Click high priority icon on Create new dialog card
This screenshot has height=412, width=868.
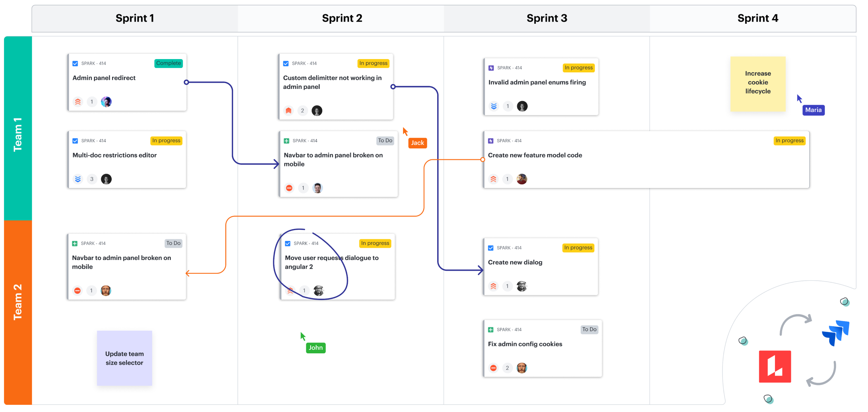point(493,286)
